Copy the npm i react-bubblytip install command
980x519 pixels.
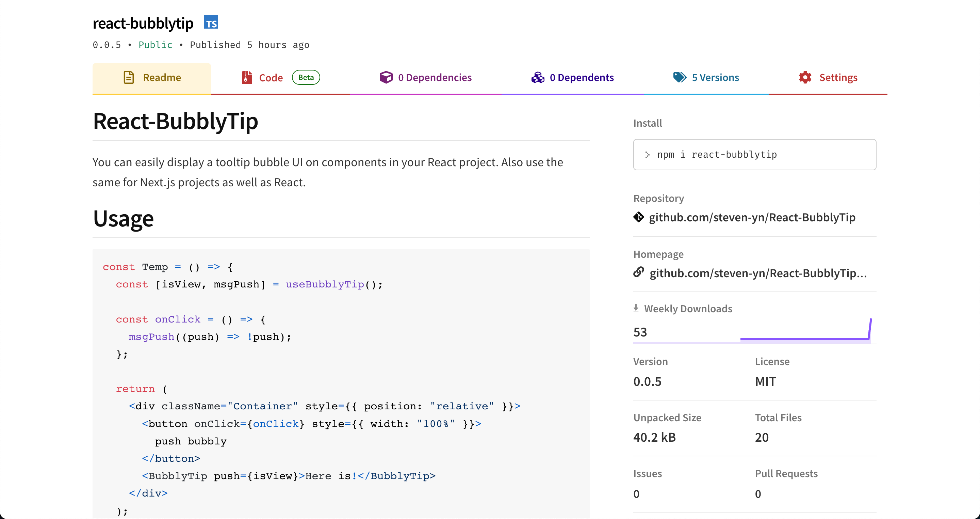point(754,155)
